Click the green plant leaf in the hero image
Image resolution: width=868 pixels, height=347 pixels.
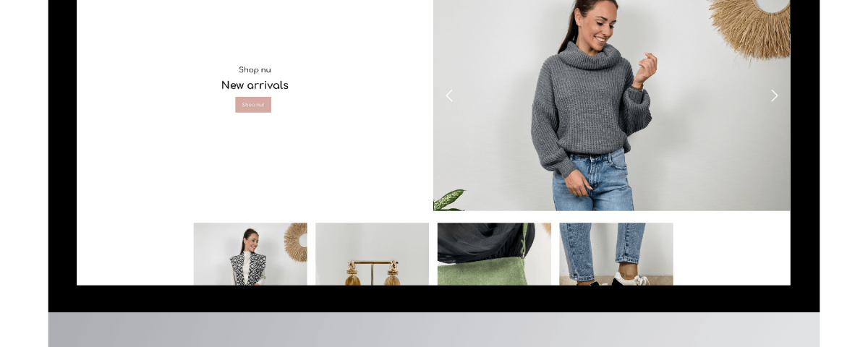450,200
